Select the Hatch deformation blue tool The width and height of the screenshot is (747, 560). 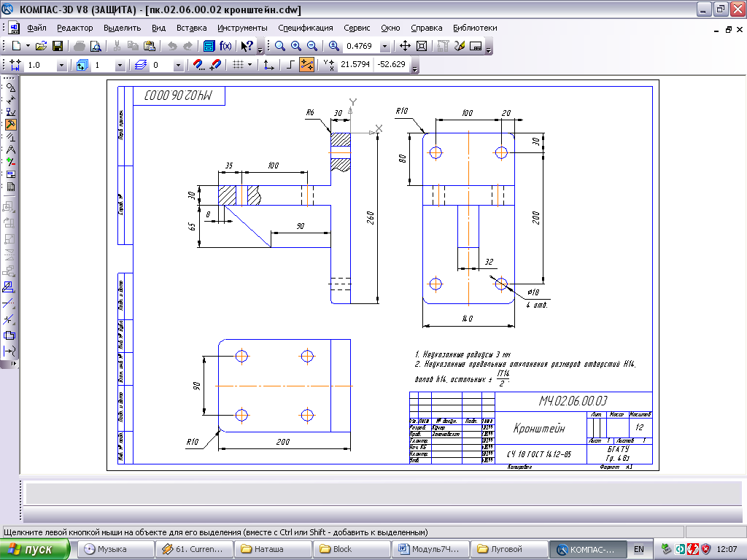(x=9, y=287)
